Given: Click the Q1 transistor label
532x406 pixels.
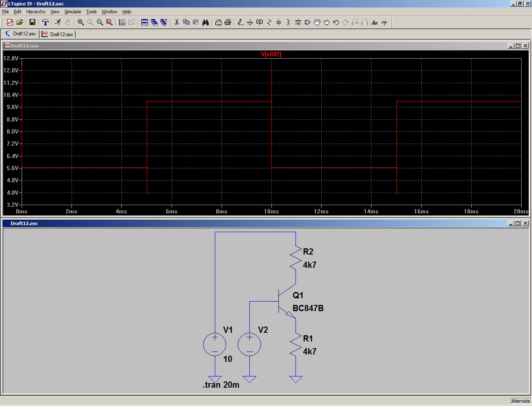Looking at the screenshot, I should click(298, 295).
